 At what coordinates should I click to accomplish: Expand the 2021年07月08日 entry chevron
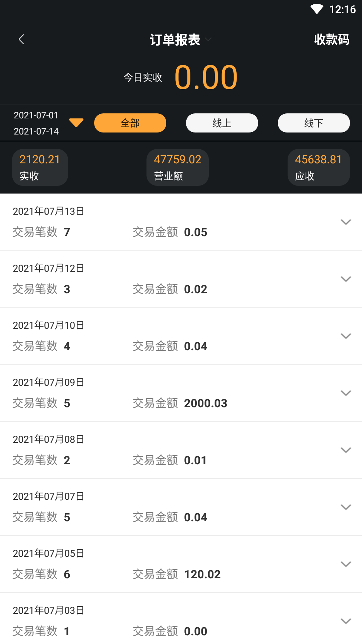coord(346,450)
